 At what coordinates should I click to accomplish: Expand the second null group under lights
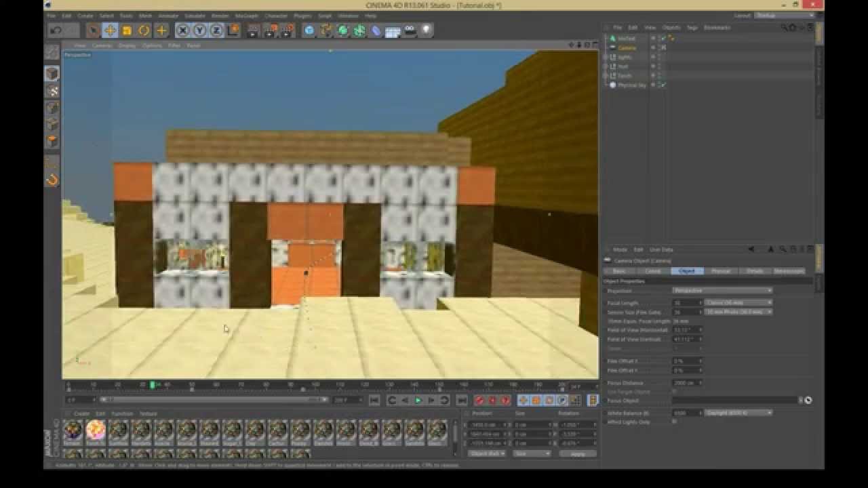(606, 66)
